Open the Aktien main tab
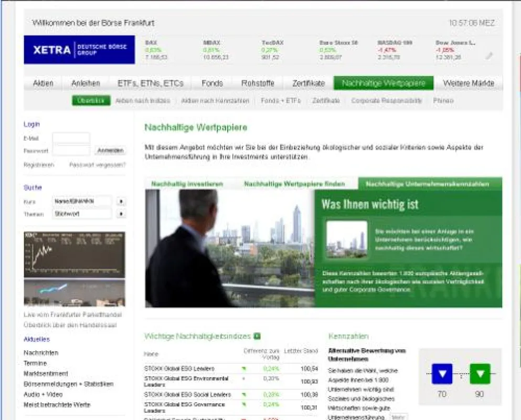 coord(43,83)
